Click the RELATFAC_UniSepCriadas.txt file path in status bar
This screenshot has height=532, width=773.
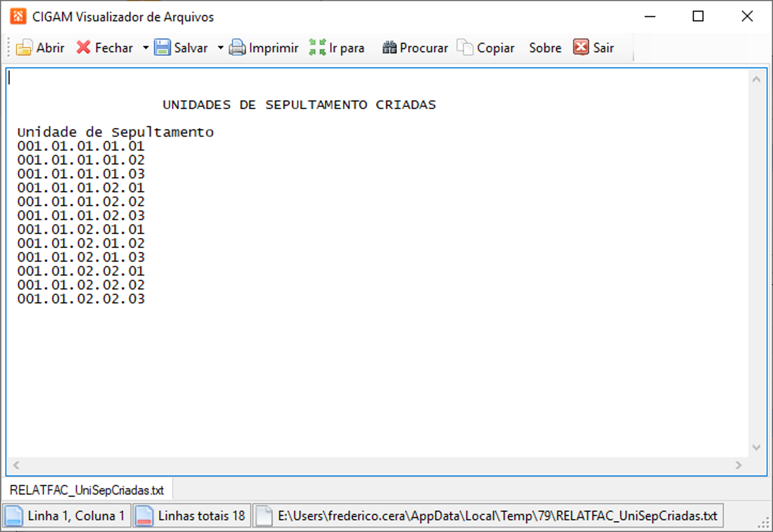click(x=497, y=516)
